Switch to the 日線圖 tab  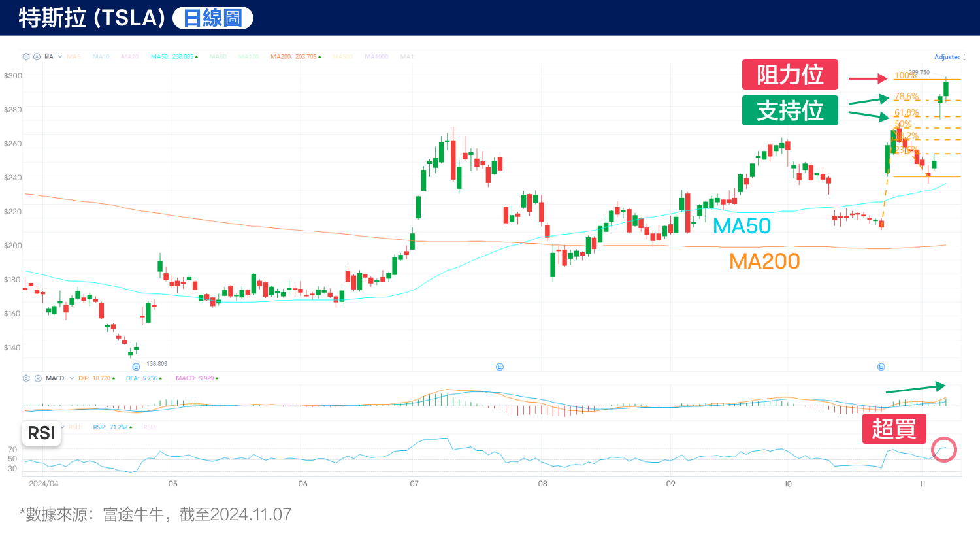[212, 18]
